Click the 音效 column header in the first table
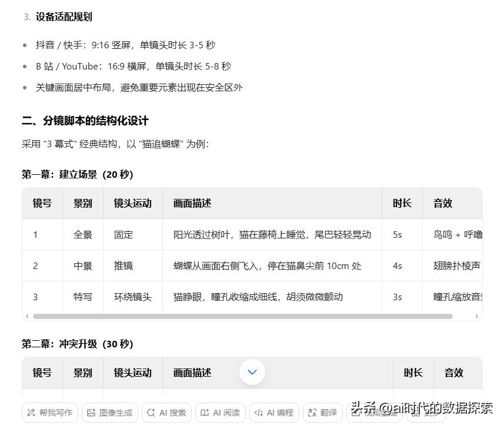The image size is (504, 425). point(443,203)
